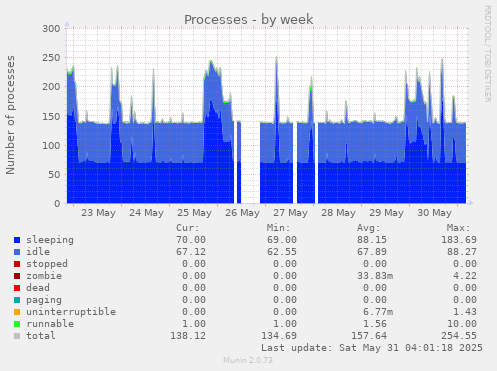Click total maximum value 254.55
Screen dimensions: 497x371
pyautogui.click(x=459, y=336)
